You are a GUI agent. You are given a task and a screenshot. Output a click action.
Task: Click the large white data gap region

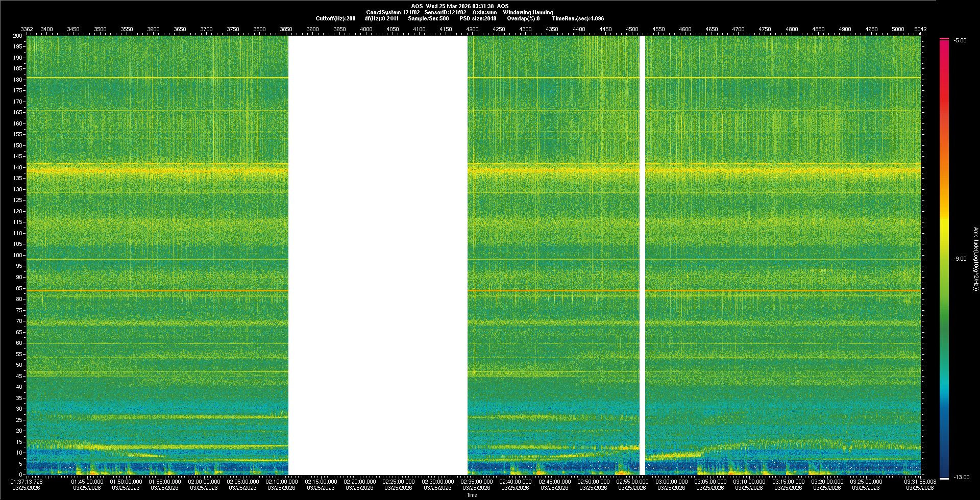(378, 255)
